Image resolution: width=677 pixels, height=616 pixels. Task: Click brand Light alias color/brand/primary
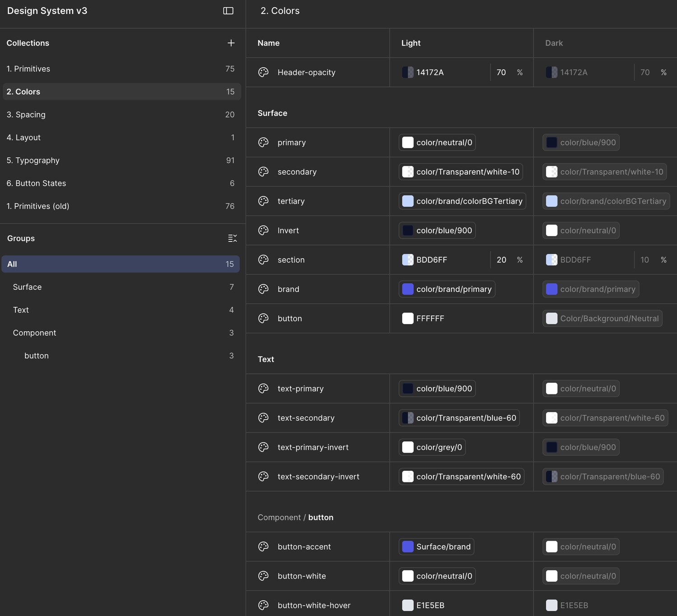click(x=447, y=289)
